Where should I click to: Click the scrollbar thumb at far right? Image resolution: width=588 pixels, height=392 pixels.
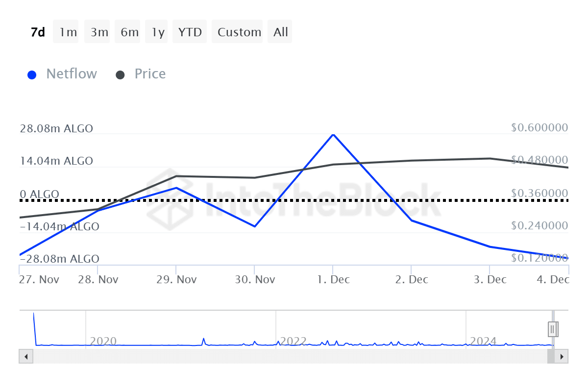[551, 356]
